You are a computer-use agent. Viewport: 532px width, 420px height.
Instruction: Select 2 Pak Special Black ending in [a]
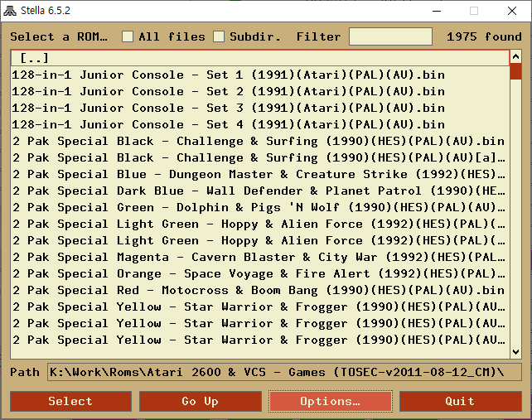(x=260, y=157)
